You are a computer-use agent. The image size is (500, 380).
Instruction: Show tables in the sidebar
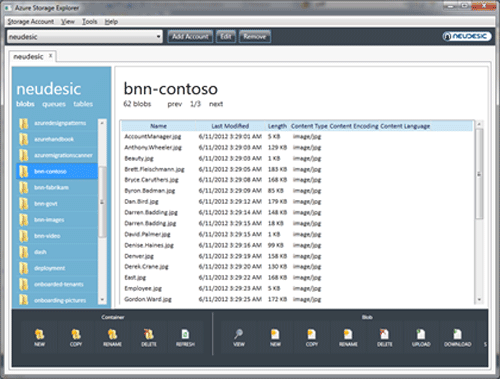pos(83,104)
